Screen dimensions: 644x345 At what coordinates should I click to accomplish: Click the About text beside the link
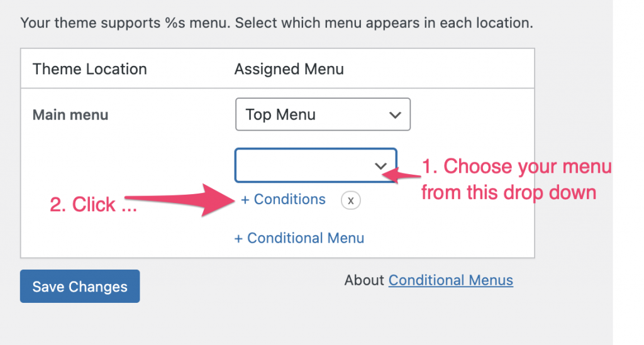(x=364, y=280)
